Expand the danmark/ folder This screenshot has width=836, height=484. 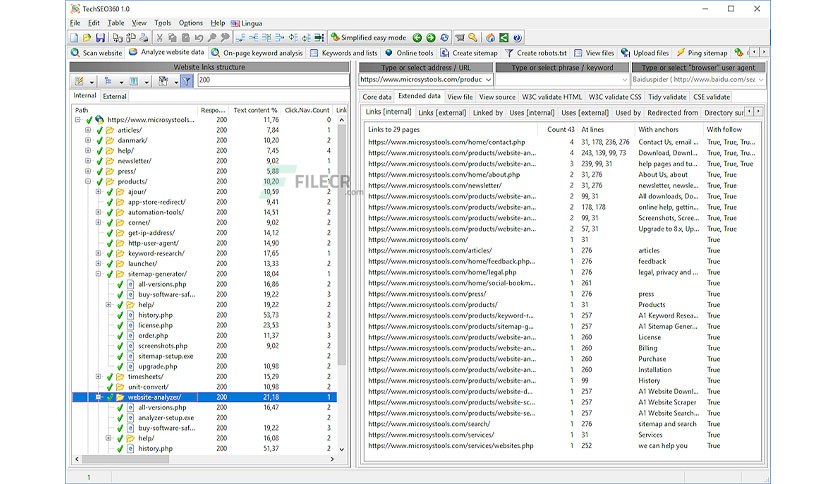click(88, 140)
